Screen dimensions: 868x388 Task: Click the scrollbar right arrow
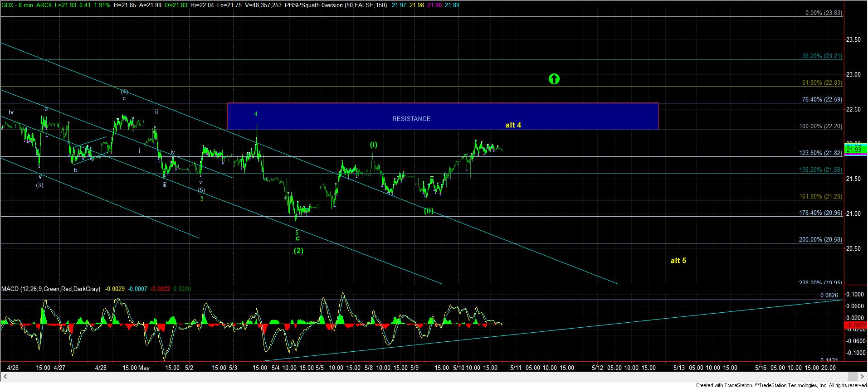861,376
